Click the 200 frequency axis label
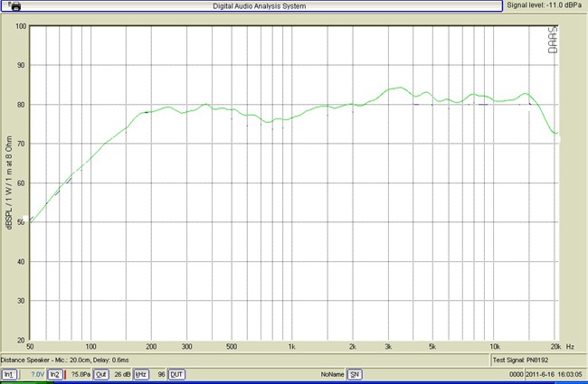 point(151,347)
